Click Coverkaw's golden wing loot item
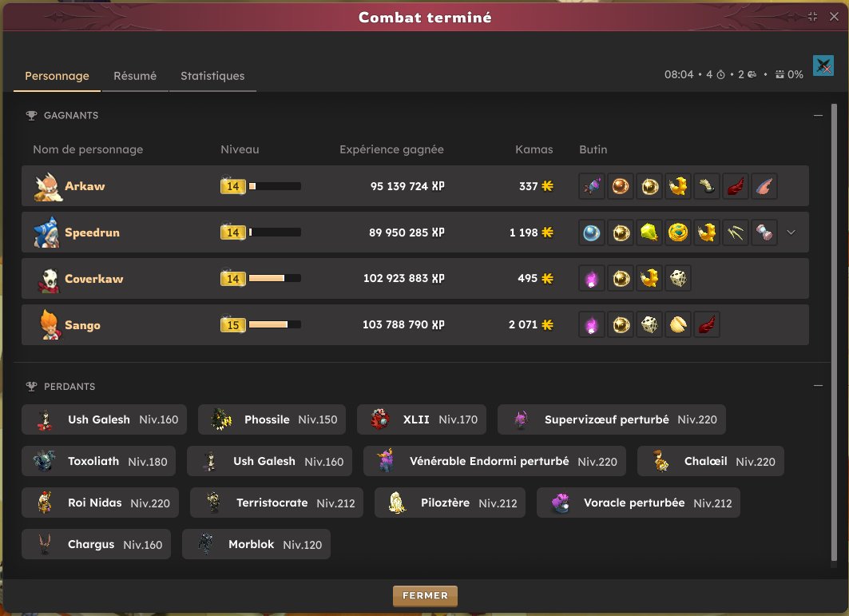 click(649, 279)
